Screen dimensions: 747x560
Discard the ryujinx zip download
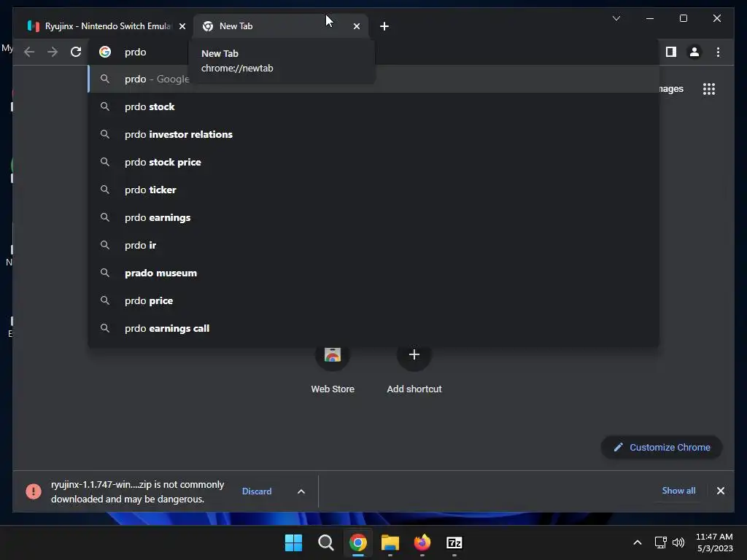tap(257, 491)
